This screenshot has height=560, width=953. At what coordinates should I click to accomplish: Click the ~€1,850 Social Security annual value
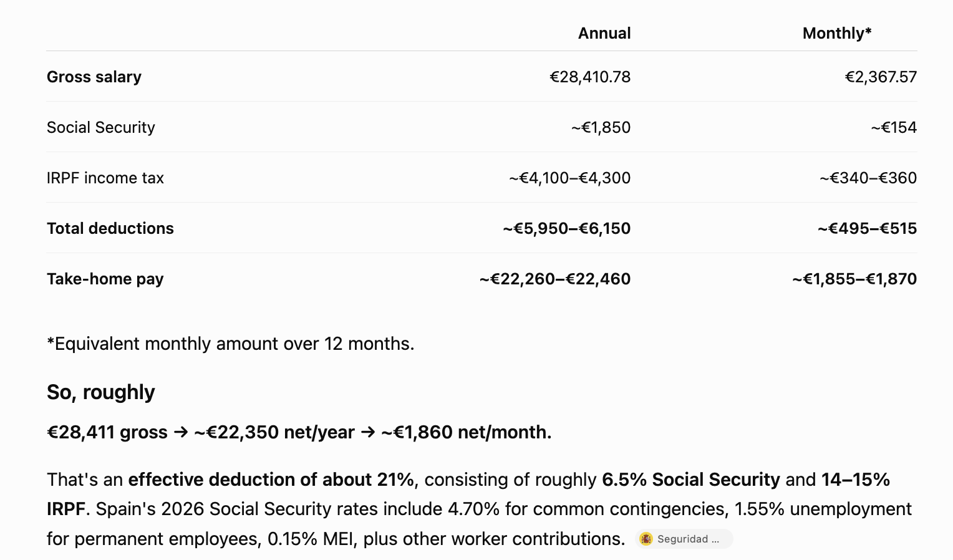tap(601, 127)
